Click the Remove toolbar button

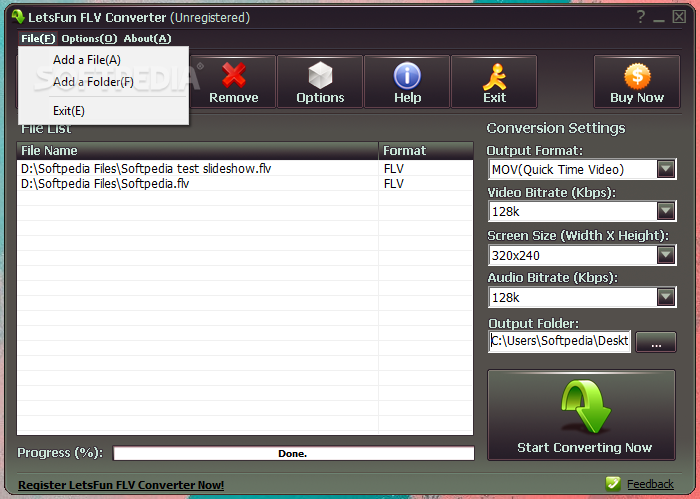pos(233,82)
